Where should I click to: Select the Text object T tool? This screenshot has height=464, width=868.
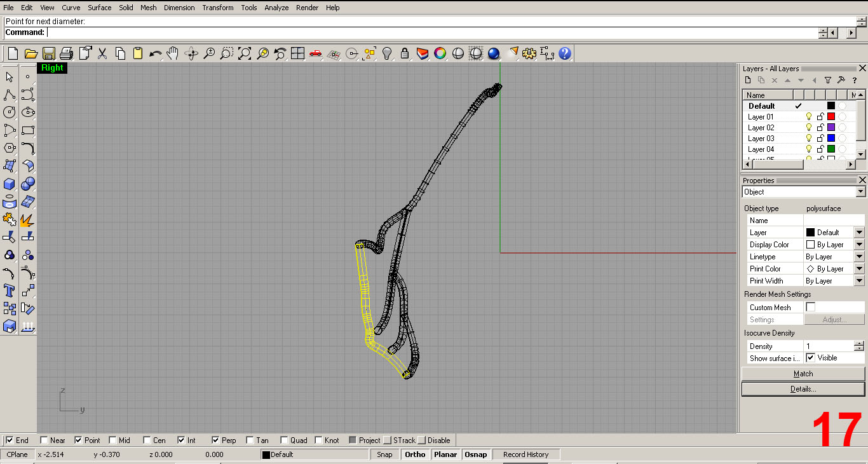(x=10, y=291)
